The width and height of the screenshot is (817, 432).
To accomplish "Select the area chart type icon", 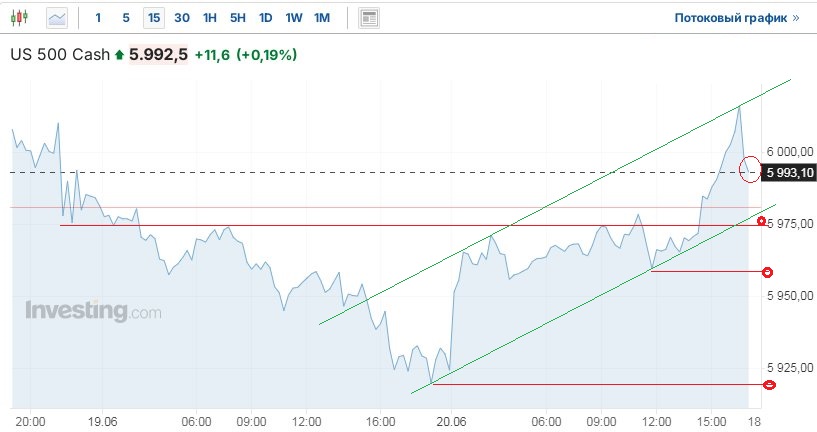I will [57, 18].
